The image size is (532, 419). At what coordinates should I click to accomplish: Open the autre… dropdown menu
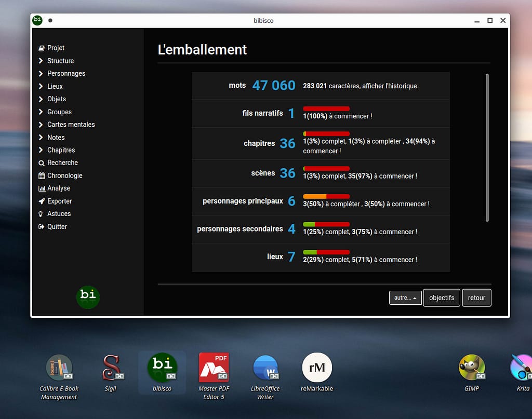coord(405,298)
